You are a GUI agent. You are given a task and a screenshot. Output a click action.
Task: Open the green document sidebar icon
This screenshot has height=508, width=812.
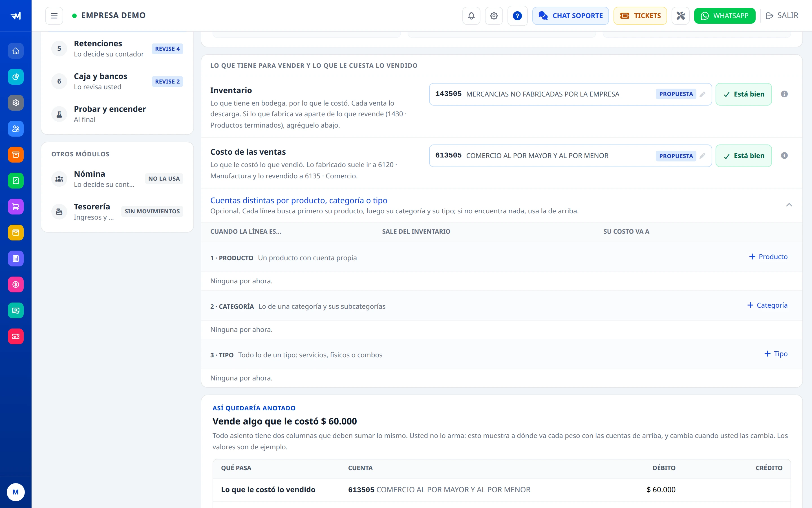(x=16, y=181)
